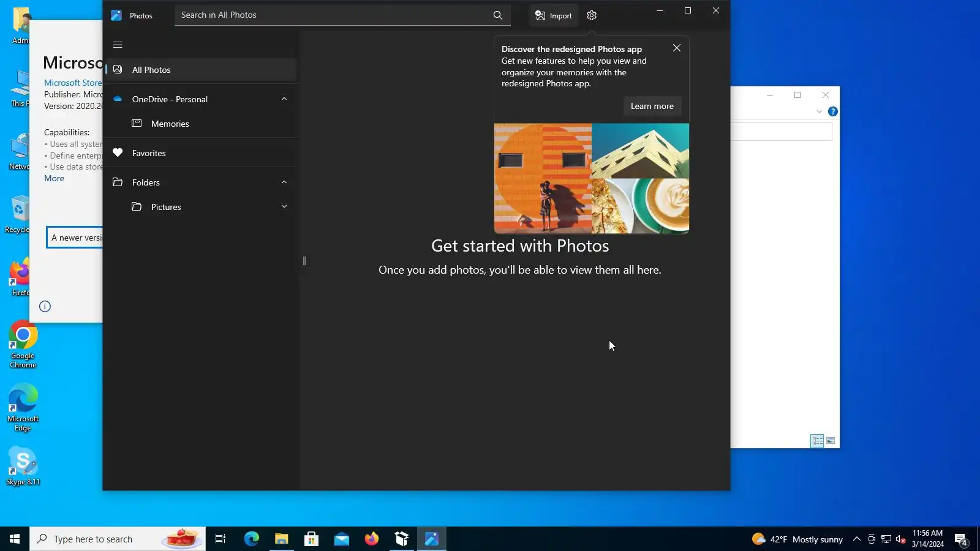
Task: Open Skype 8.11 desktop shortcut
Action: click(23, 467)
